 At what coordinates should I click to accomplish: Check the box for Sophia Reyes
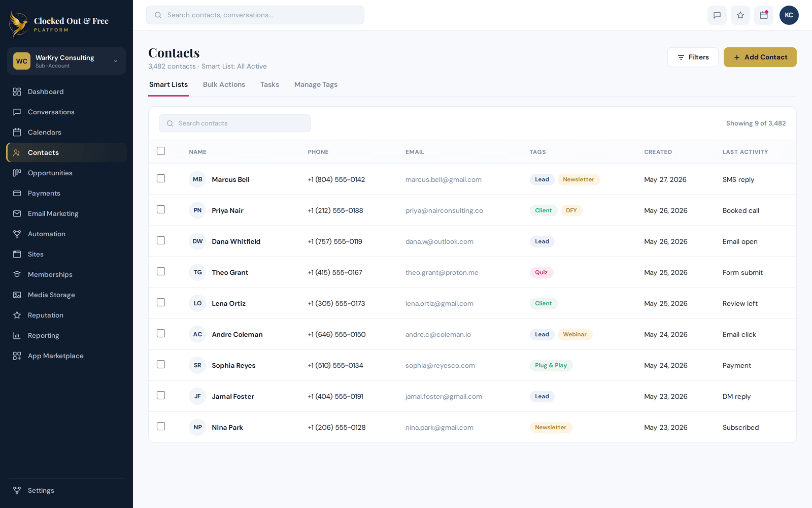pyautogui.click(x=161, y=364)
